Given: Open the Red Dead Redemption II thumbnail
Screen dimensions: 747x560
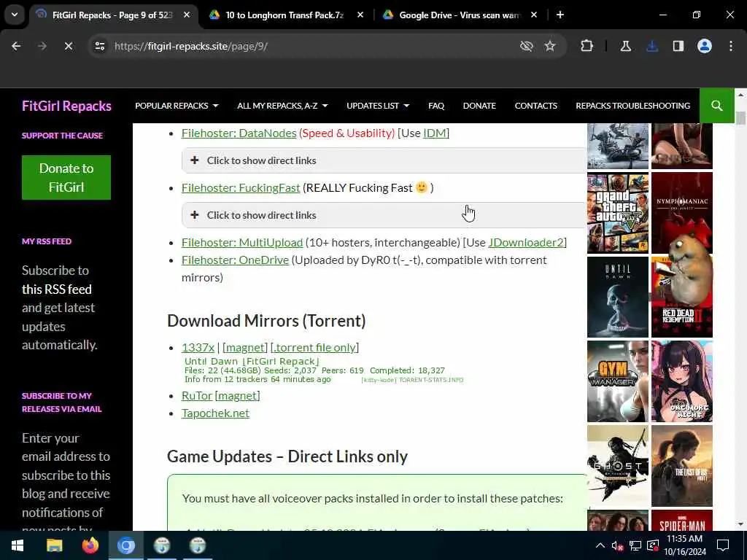Looking at the screenshot, I should pos(682,297).
